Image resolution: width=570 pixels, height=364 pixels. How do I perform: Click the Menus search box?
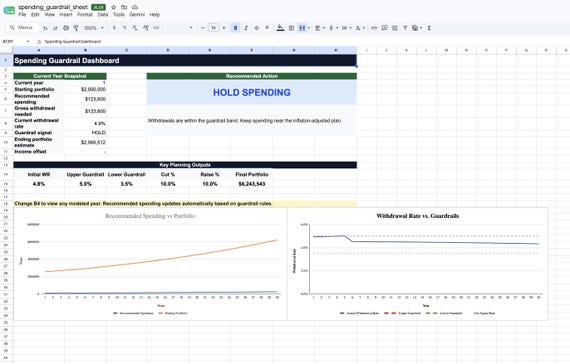(x=23, y=28)
